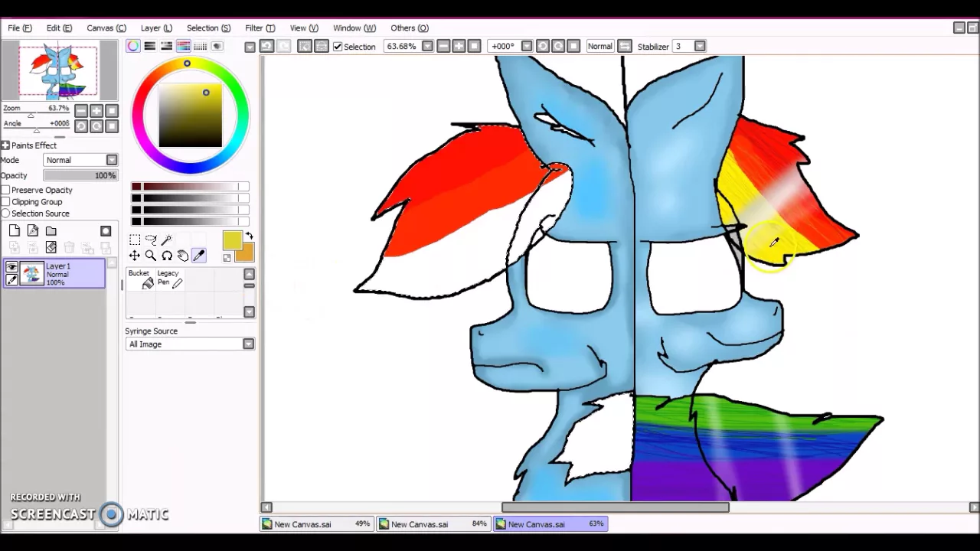Zoom in from the navigator panel

point(96,111)
